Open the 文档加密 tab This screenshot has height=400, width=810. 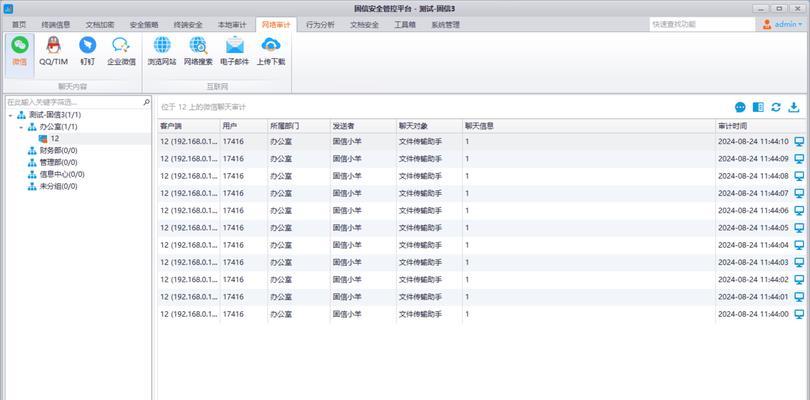point(100,24)
